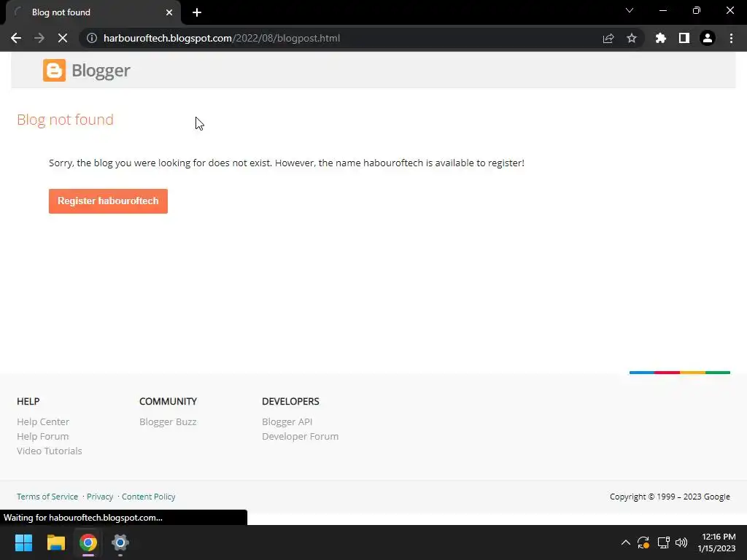The image size is (747, 560).
Task: Open the Chrome three-dot menu
Action: [x=731, y=38]
